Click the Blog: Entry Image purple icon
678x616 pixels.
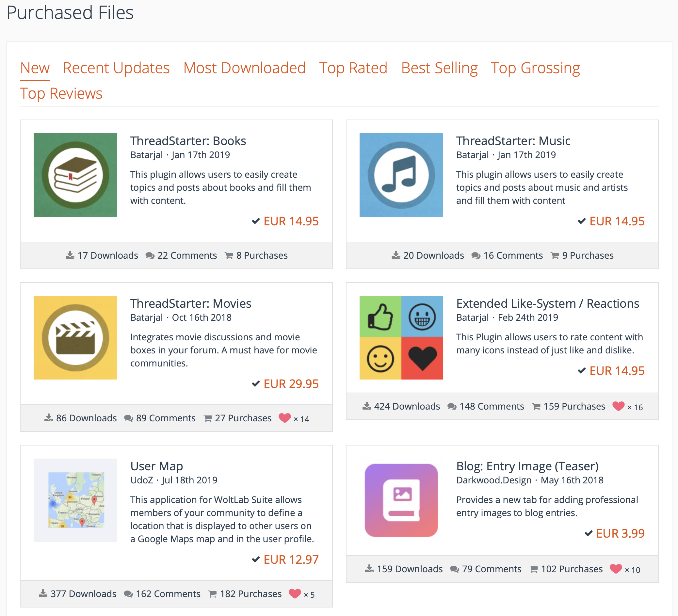401,500
